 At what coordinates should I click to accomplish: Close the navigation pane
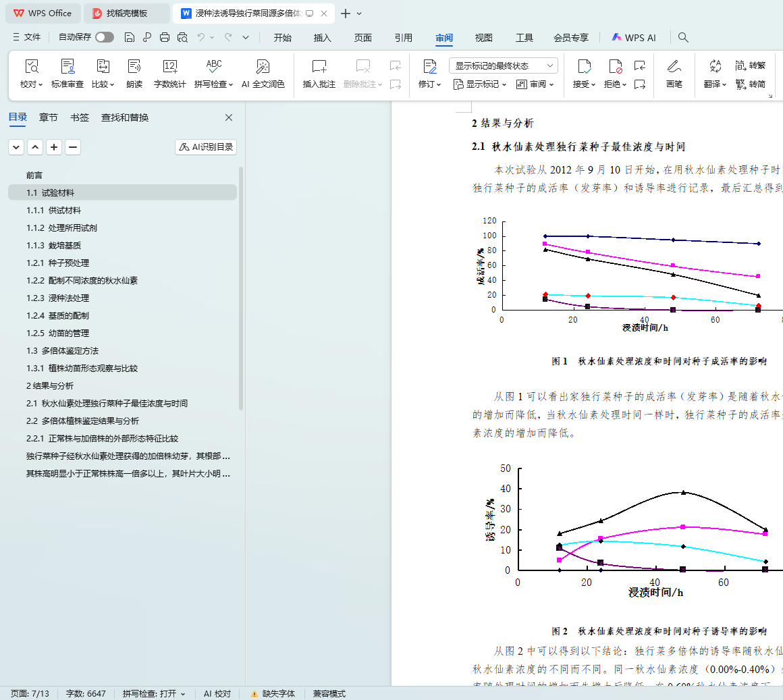(x=229, y=118)
